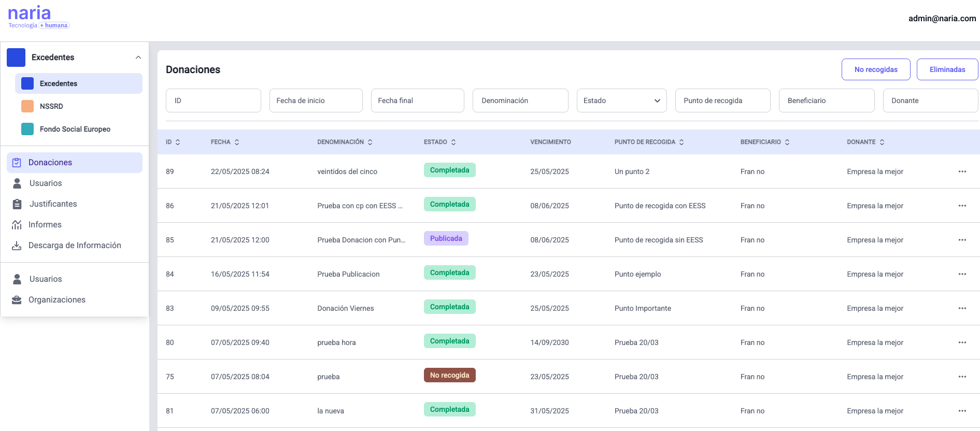Collapse the Excedentes section chevron
This screenshot has width=980, height=431.
[x=138, y=58]
